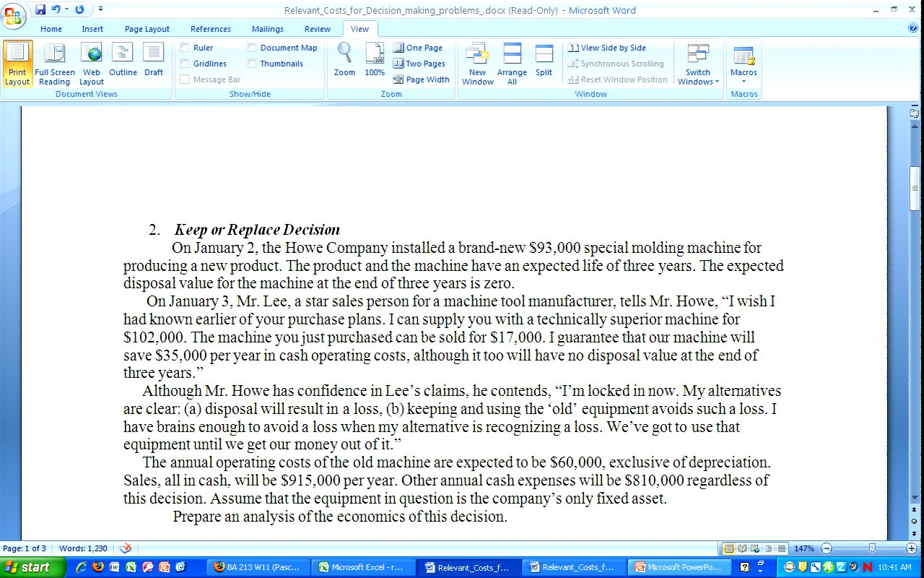
Task: Click the zoom slider in status bar
Action: tap(872, 548)
